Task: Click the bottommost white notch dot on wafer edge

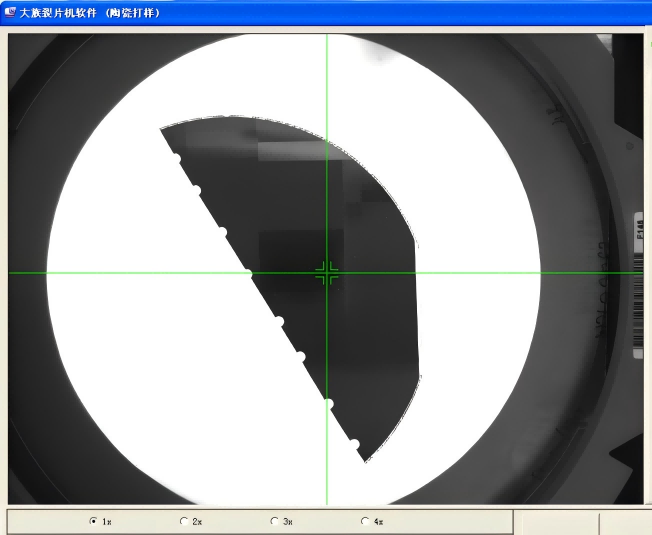Action: [x=353, y=443]
